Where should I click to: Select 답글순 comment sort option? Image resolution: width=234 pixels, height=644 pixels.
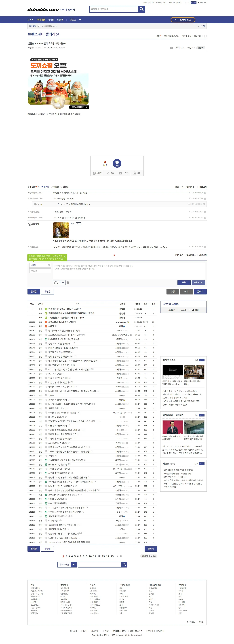[x=64, y=187]
